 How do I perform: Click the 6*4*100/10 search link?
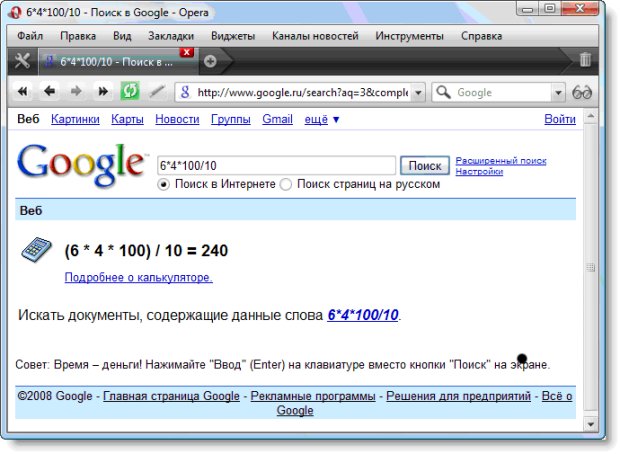363,315
